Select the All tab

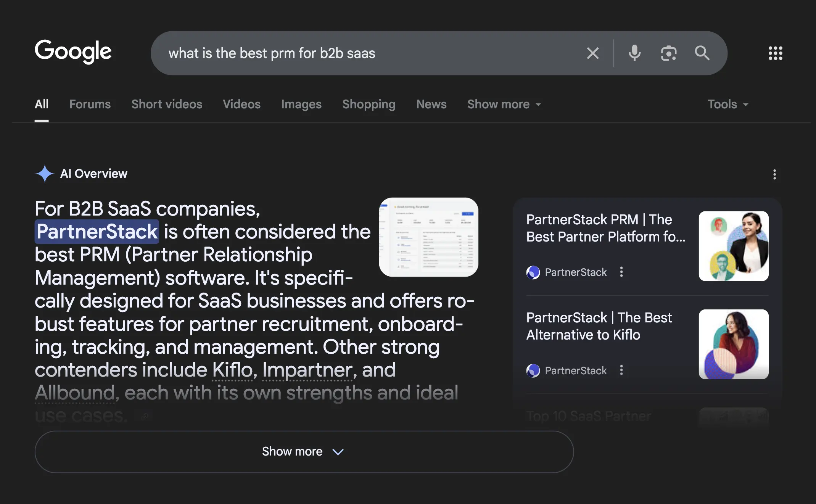pyautogui.click(x=42, y=104)
